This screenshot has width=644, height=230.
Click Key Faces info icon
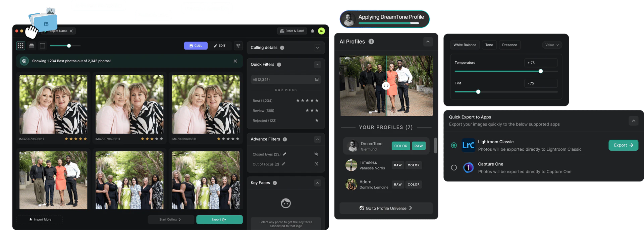coord(275,183)
